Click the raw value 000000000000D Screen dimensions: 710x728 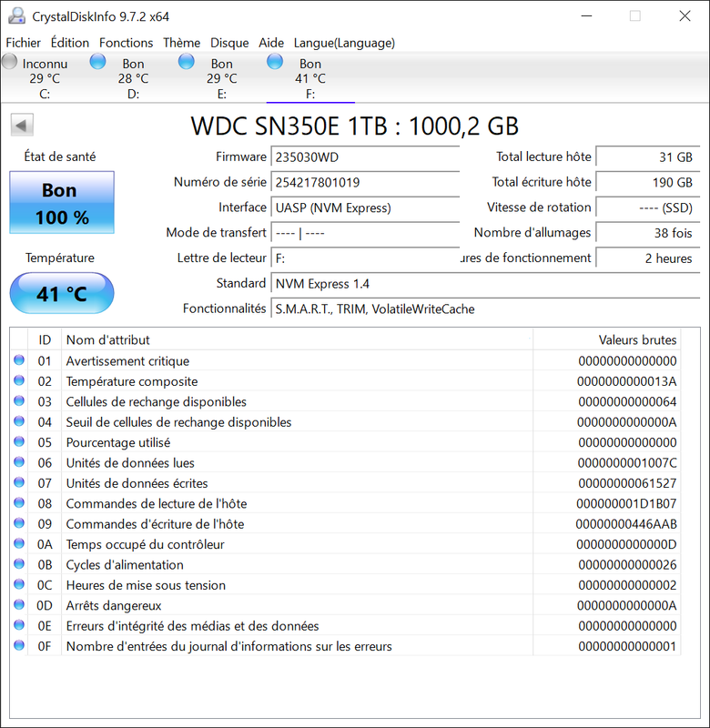click(x=626, y=544)
